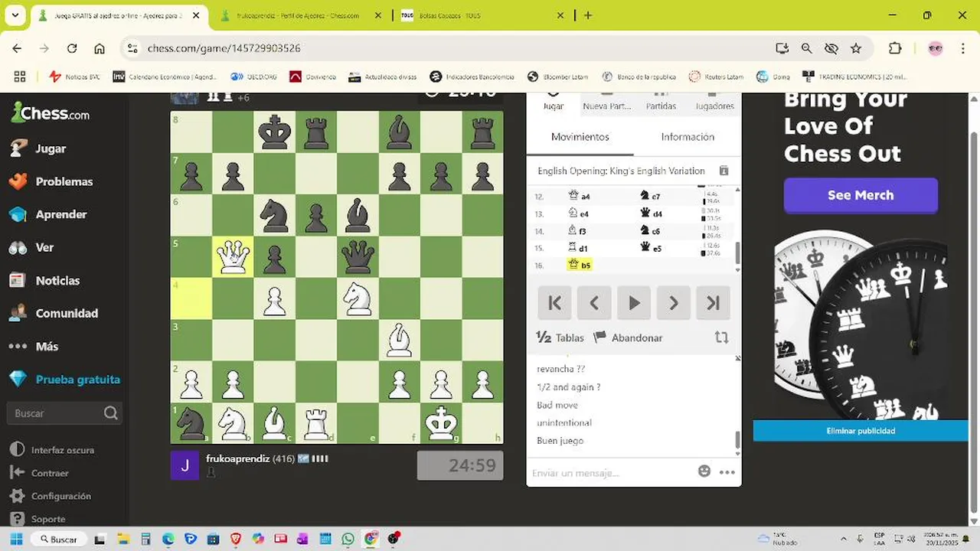The image size is (980, 551).
Task: Bookmark this page with star icon
Action: coord(856,48)
